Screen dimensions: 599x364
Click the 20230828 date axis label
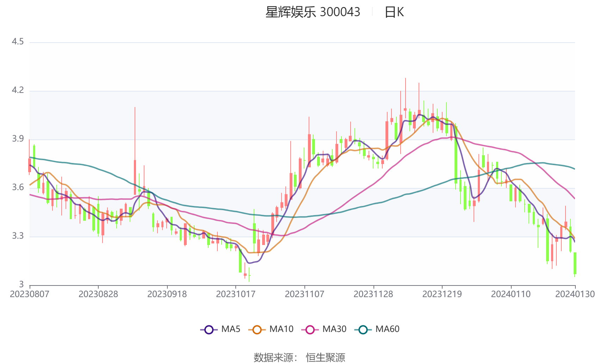[98, 294]
